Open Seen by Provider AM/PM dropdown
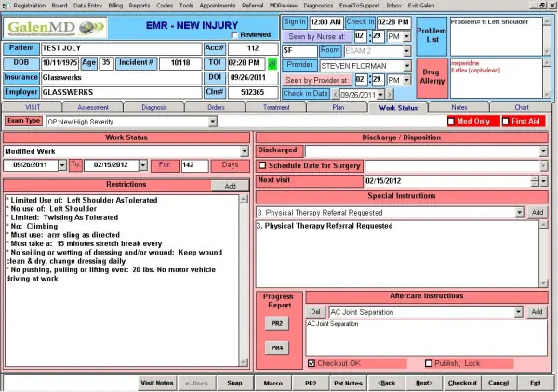 click(x=406, y=80)
